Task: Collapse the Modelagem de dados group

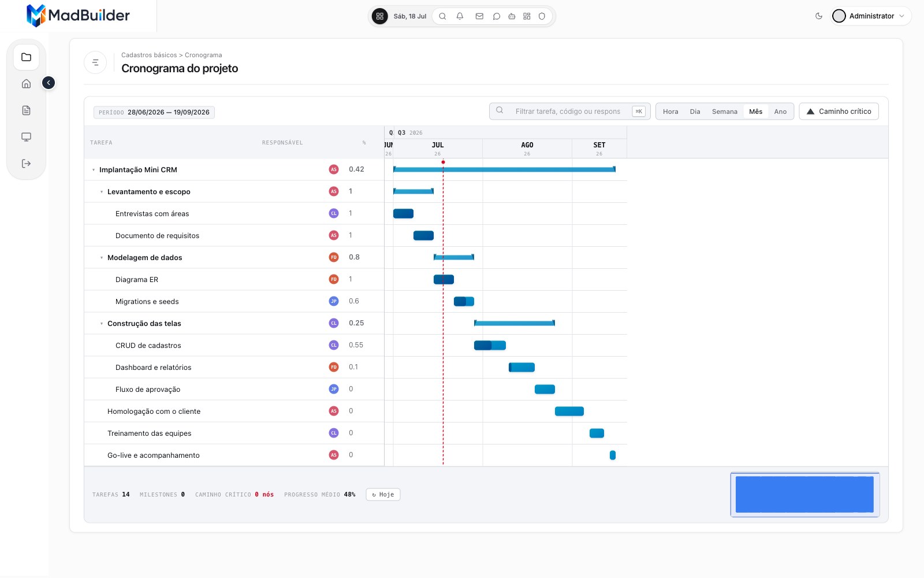Action: pos(102,258)
